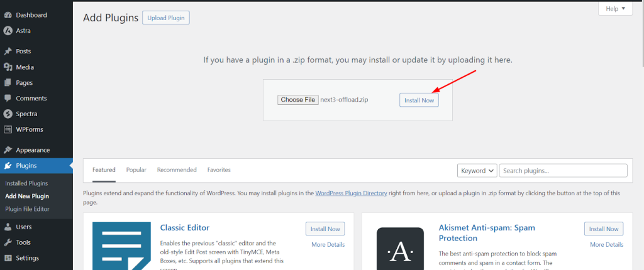Open the WPForms menu label
The height and width of the screenshot is (270, 644).
(30, 130)
